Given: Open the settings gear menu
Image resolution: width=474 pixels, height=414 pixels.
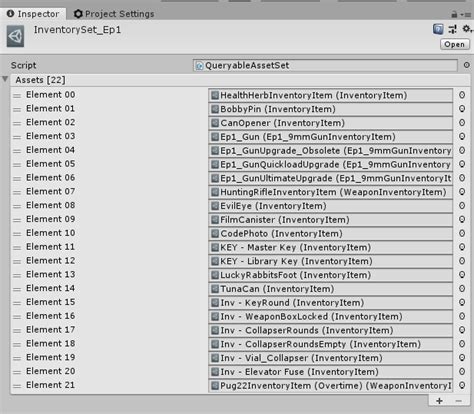Looking at the screenshot, I should pyautogui.click(x=467, y=29).
